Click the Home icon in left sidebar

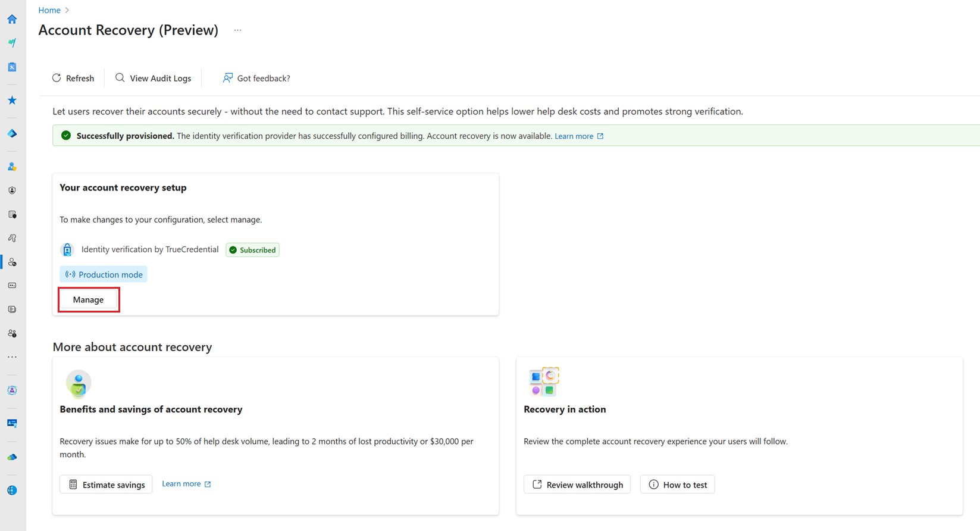[x=12, y=19]
